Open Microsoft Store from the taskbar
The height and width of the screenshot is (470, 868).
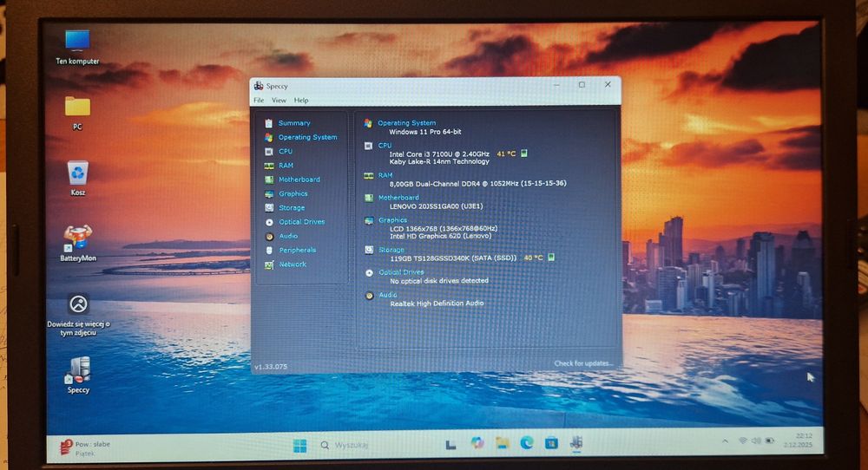551,442
